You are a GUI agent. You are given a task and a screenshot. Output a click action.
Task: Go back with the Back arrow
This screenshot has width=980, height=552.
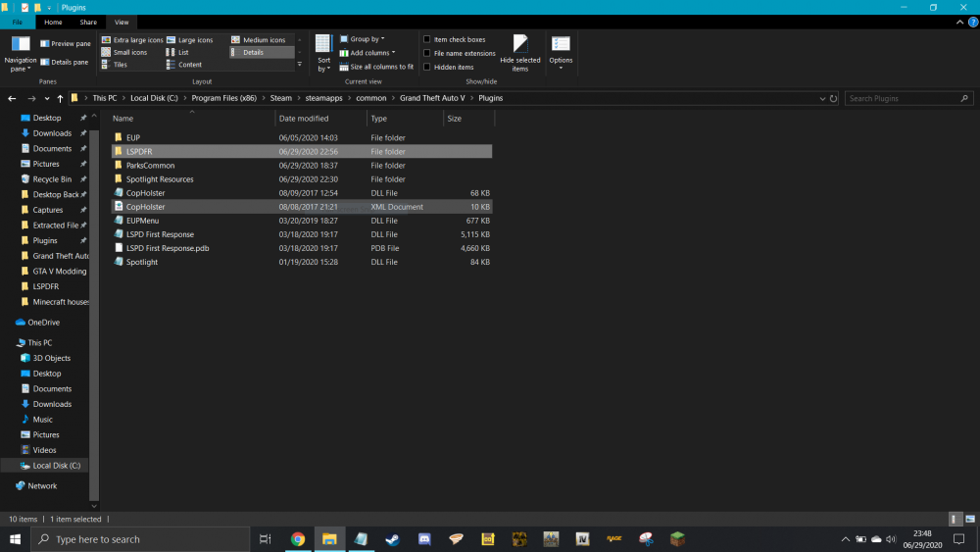coord(12,98)
